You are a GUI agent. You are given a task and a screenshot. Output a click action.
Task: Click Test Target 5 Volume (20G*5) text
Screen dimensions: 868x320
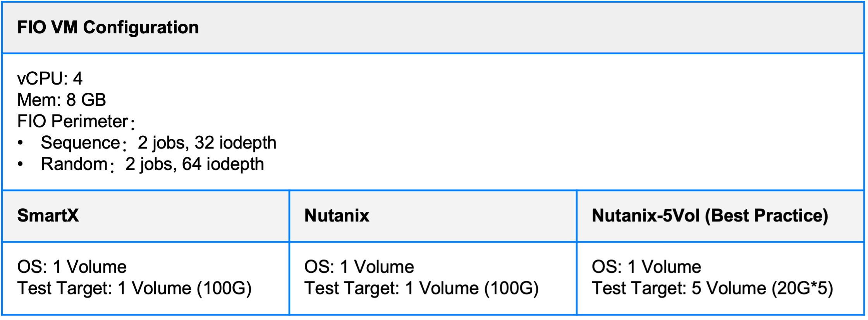tap(713, 289)
